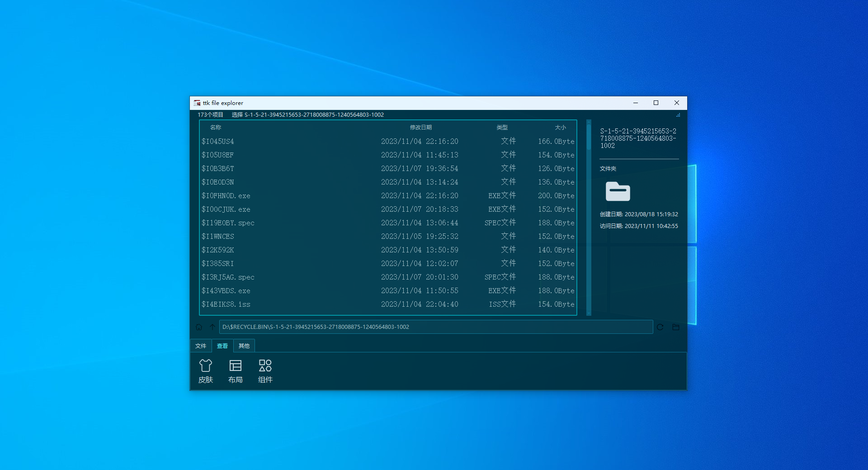The image size is (868, 470).
Task: Refresh the current folder listing
Action: coord(660,327)
